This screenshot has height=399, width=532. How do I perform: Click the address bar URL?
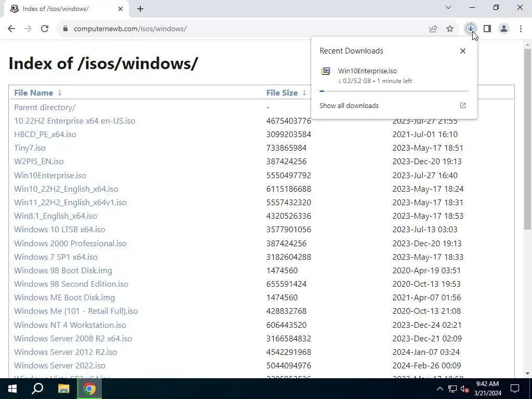130,29
